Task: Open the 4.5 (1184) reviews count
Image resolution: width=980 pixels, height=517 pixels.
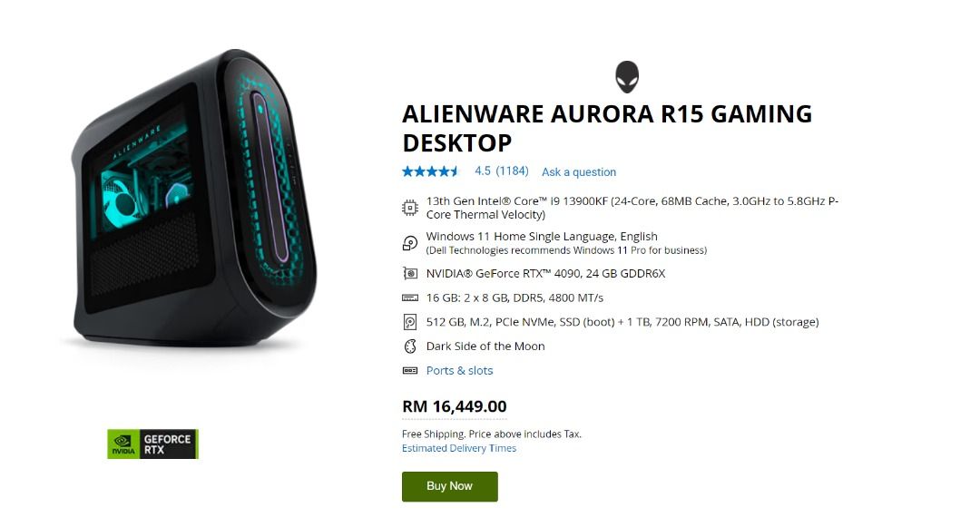Action: pos(501,171)
